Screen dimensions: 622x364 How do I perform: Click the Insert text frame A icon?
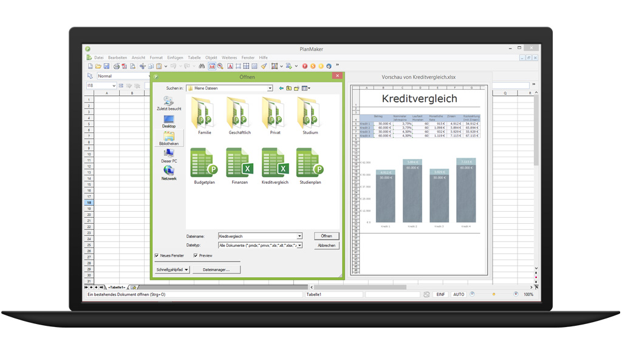tap(230, 66)
